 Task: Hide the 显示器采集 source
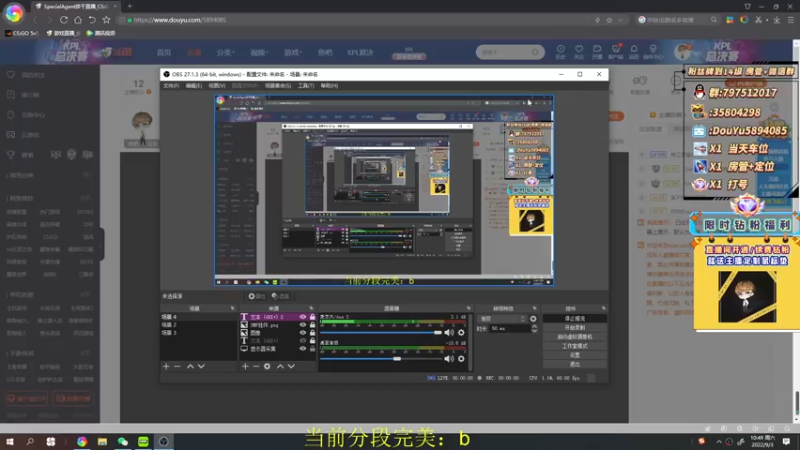[x=303, y=349]
